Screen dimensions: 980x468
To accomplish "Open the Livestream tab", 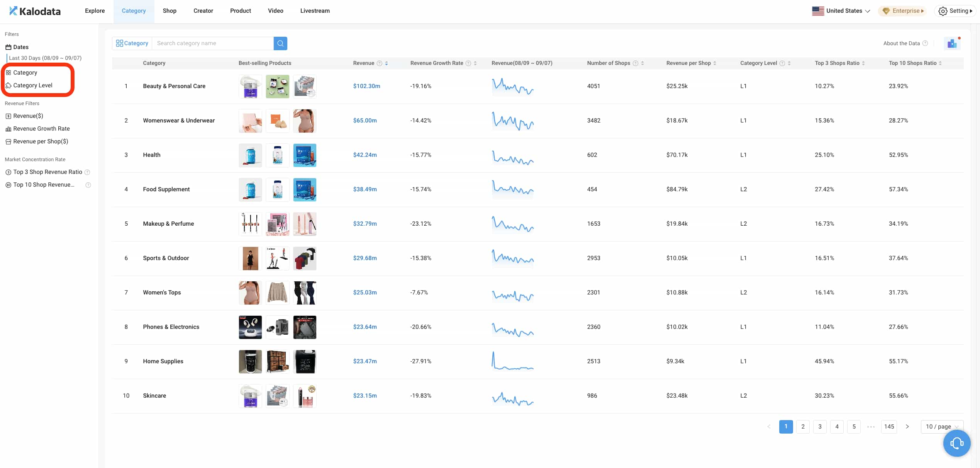I will (x=315, y=11).
